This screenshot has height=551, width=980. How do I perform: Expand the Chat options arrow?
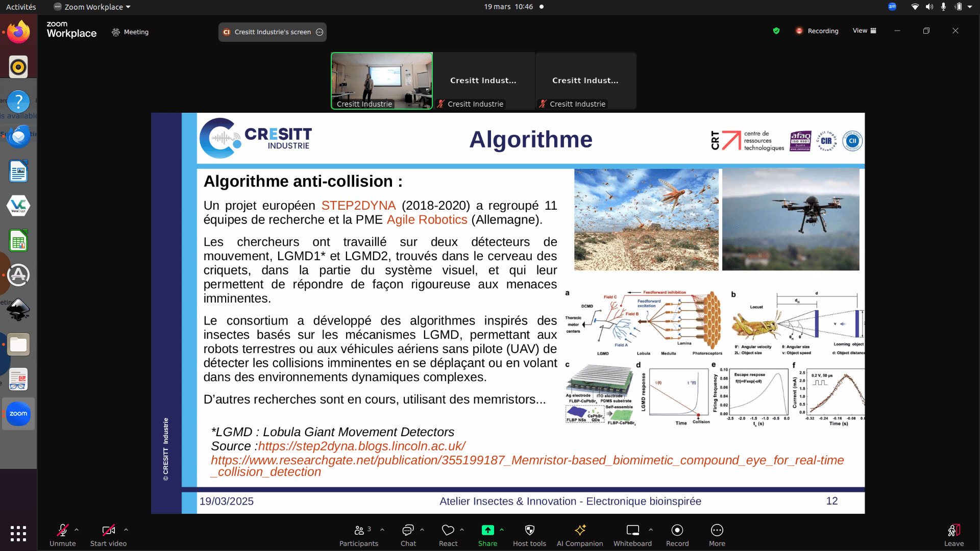click(422, 530)
